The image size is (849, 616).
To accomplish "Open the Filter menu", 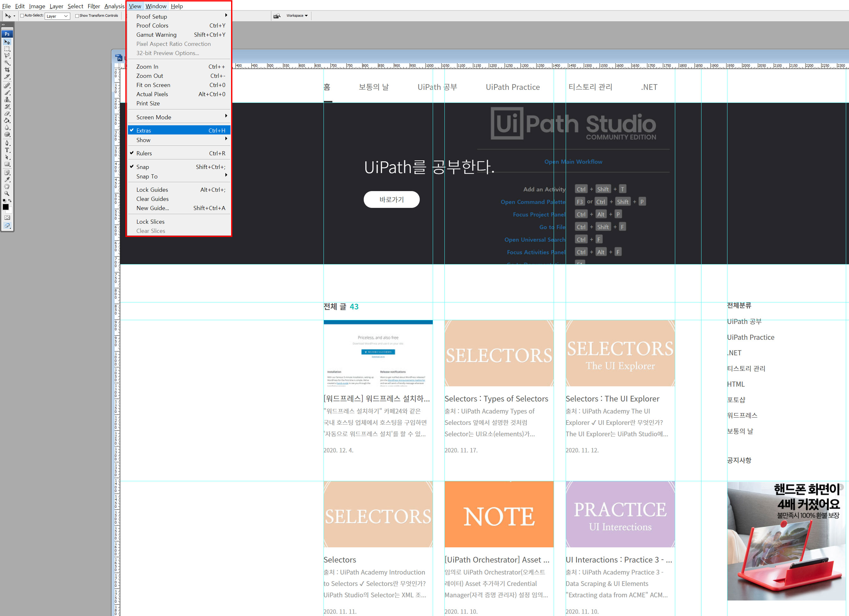I will (94, 6).
